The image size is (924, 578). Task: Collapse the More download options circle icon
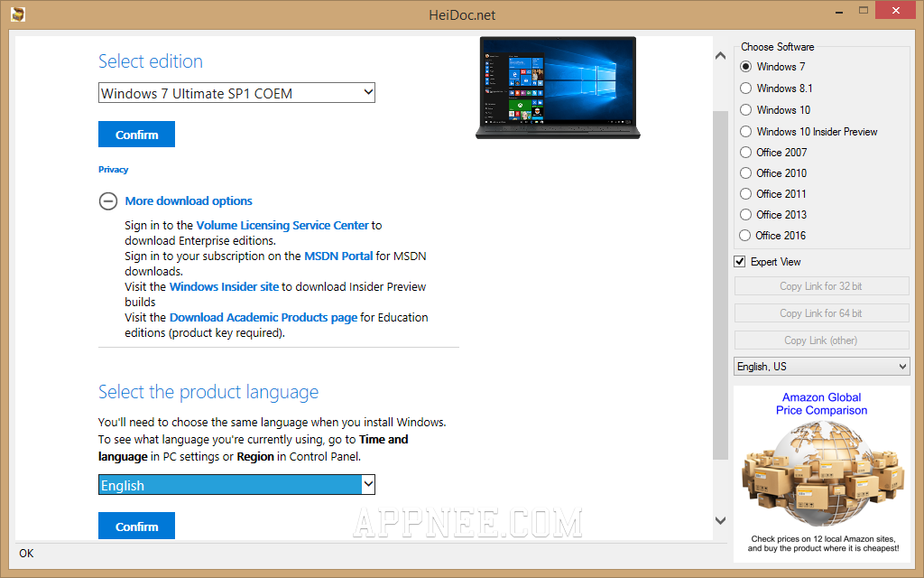pos(108,201)
